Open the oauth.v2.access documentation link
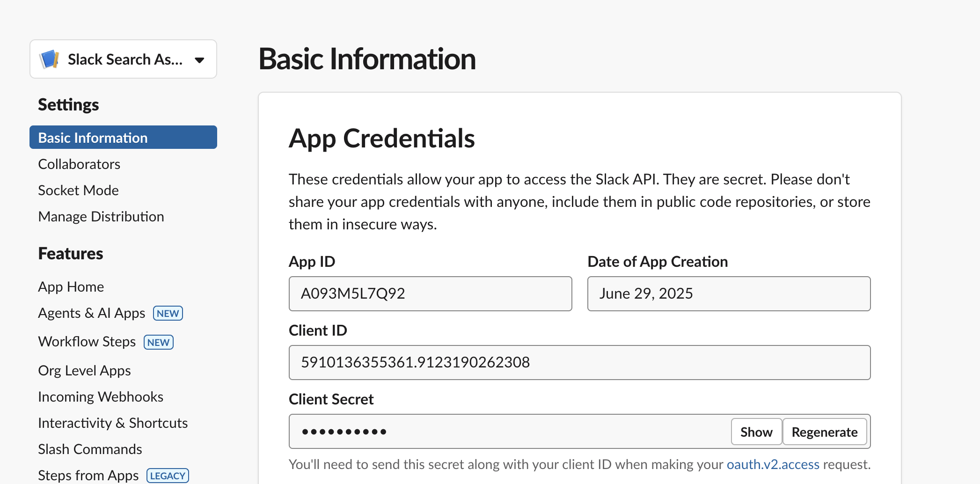Screen dimensions: 980x484 (x=773, y=464)
